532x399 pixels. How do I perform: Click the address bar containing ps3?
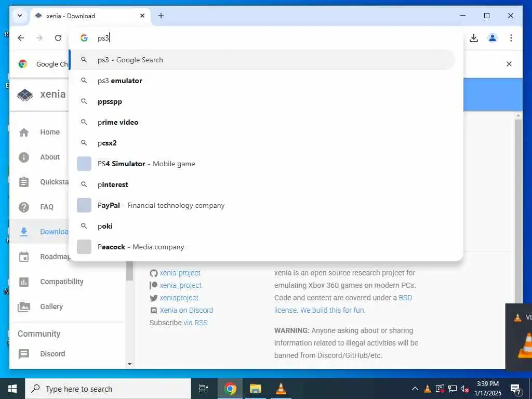[266, 38]
